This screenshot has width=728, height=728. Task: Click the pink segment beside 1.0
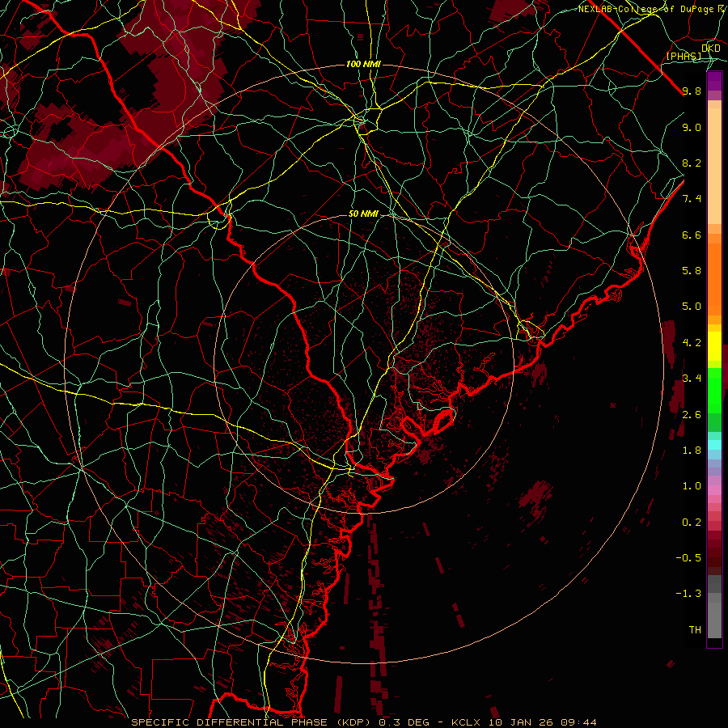pyautogui.click(x=714, y=489)
